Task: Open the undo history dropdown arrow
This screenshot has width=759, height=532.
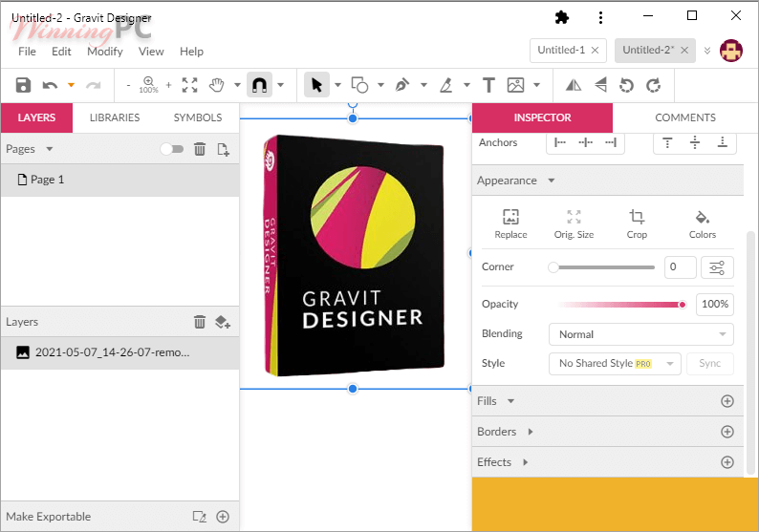Action: (x=71, y=86)
